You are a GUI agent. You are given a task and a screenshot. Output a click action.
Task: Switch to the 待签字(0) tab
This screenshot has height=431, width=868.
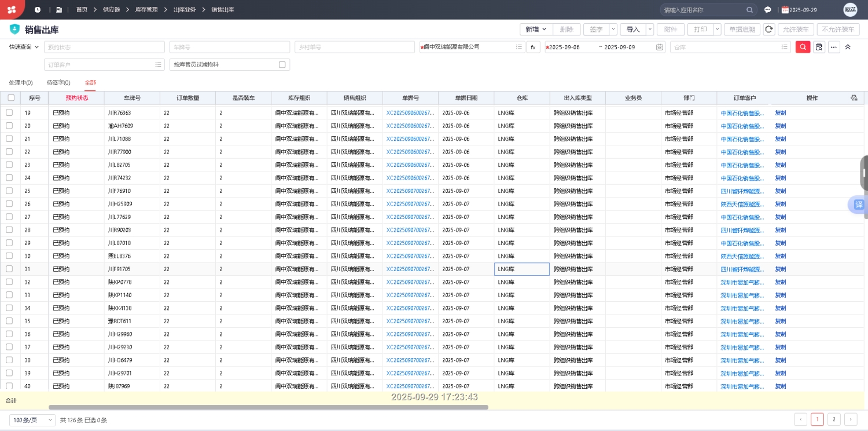[58, 83]
